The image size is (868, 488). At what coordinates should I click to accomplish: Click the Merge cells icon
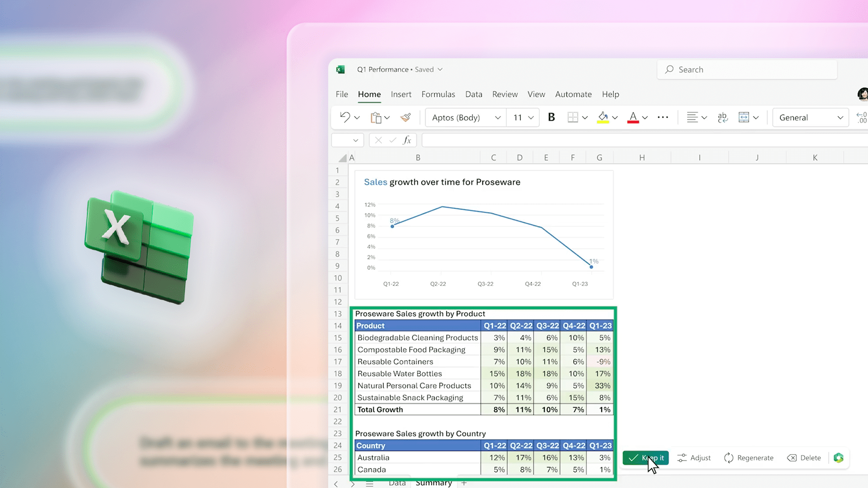pyautogui.click(x=744, y=117)
